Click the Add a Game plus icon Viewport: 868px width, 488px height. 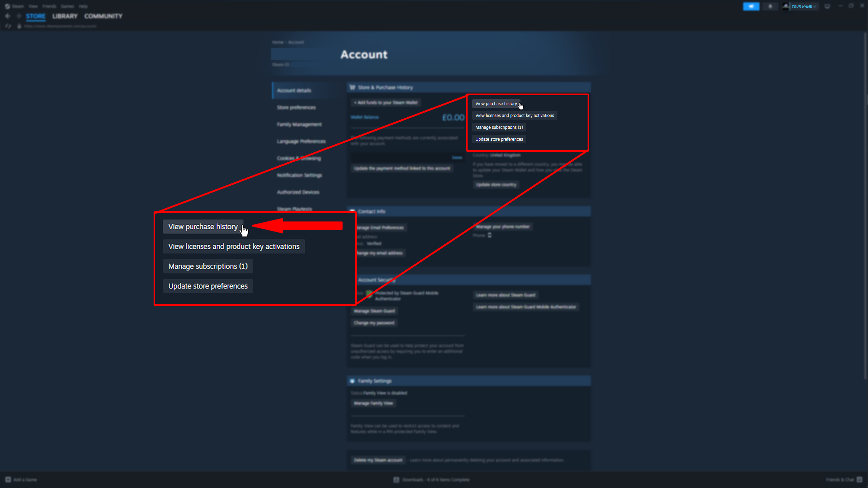[8, 480]
